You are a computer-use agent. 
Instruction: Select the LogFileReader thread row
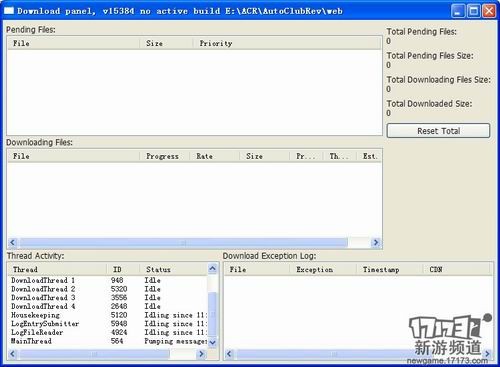tap(107, 332)
